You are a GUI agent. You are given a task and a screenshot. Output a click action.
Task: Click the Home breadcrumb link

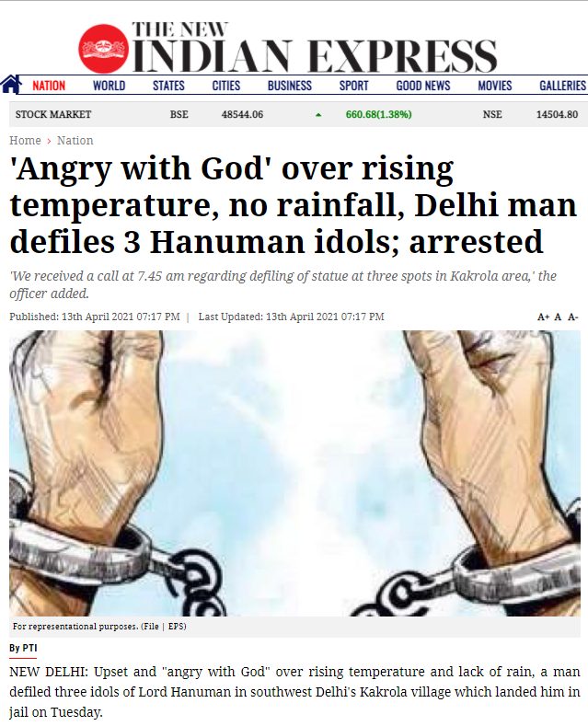coord(25,140)
